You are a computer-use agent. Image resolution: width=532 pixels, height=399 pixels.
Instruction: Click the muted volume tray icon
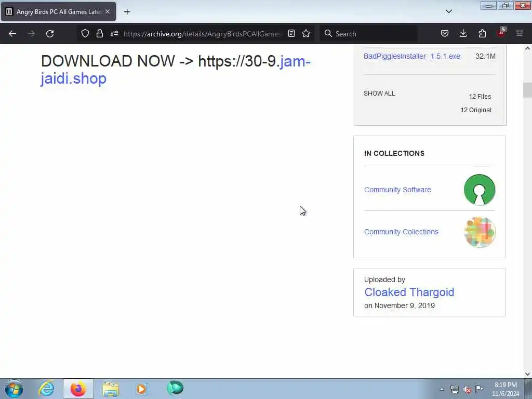(467, 390)
